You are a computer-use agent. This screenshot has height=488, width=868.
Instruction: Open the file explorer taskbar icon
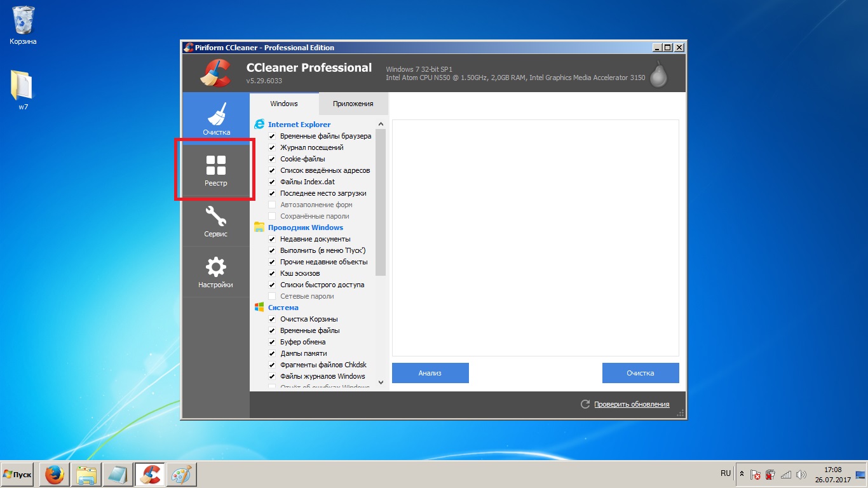(86, 475)
